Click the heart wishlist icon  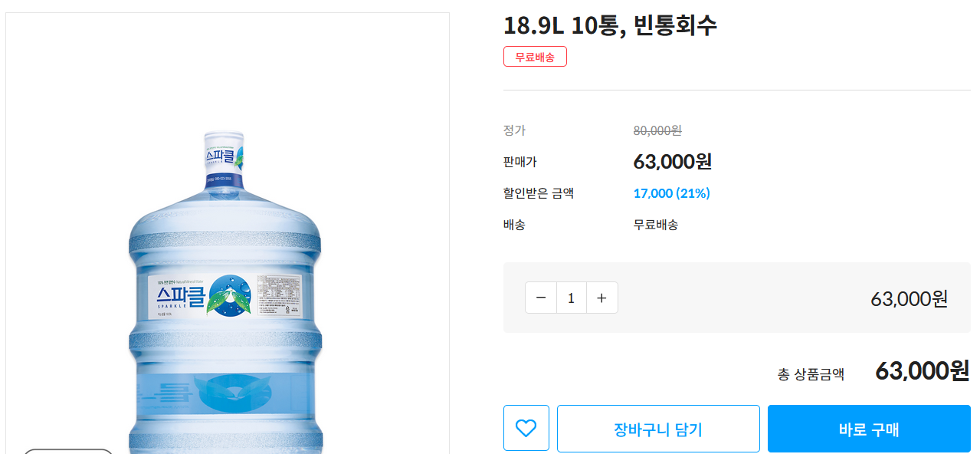click(526, 428)
